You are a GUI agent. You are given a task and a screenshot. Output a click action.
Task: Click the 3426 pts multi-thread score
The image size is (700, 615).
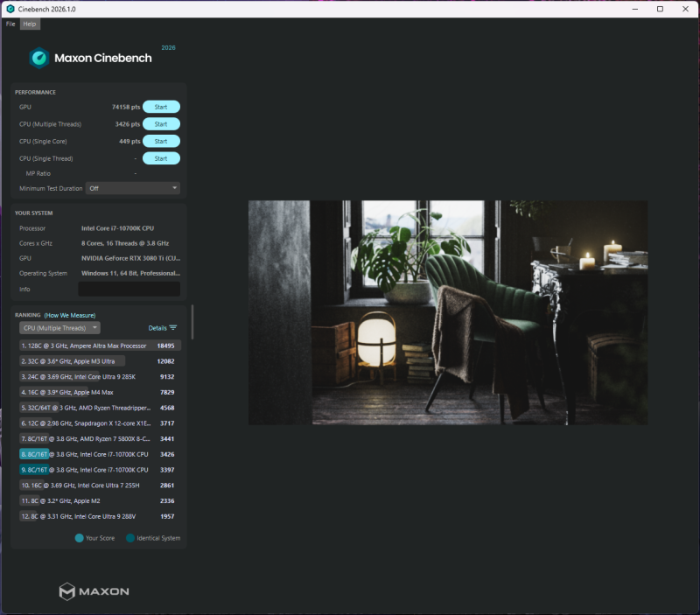click(127, 124)
